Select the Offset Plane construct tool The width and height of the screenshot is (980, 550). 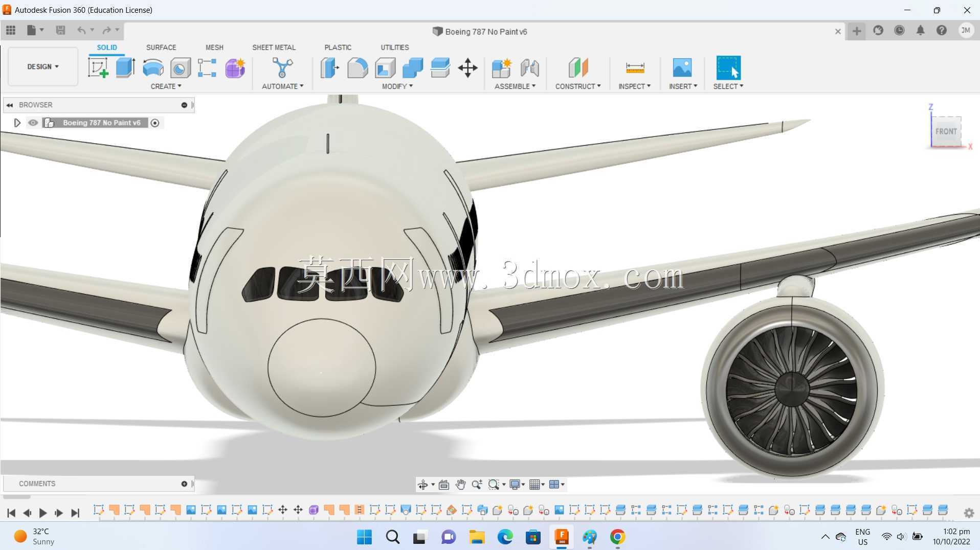[x=578, y=67]
